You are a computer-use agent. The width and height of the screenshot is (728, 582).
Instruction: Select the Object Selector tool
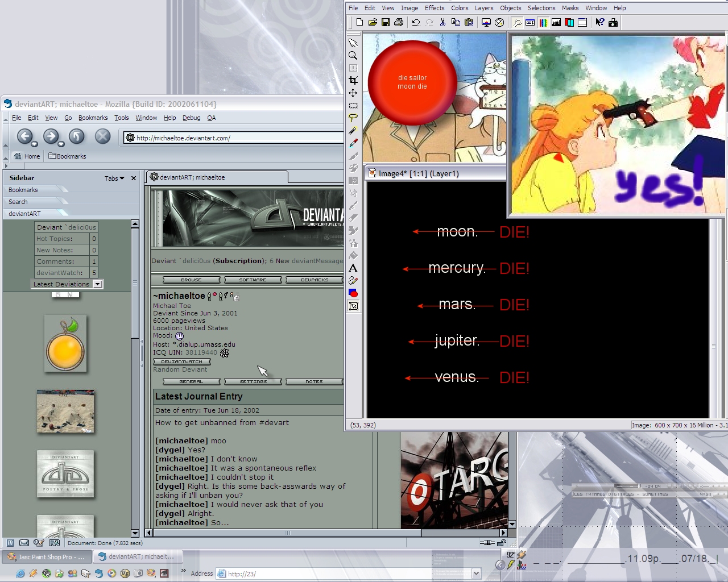tap(353, 306)
